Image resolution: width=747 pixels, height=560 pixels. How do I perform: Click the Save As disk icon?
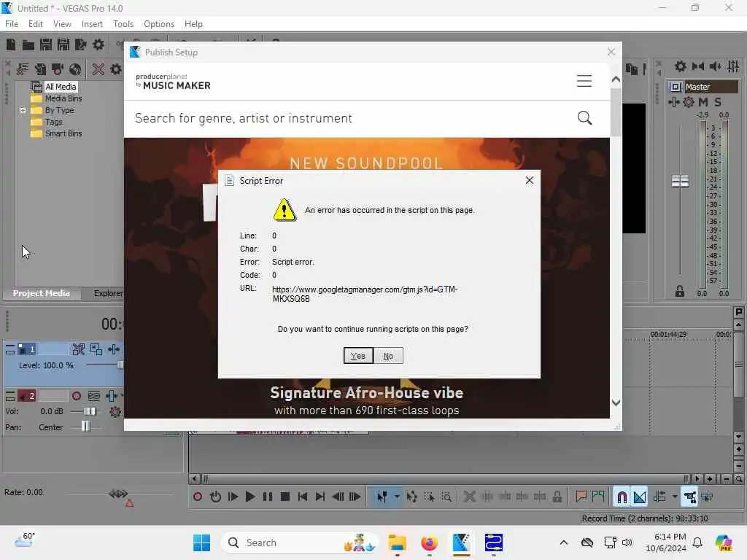pyautogui.click(x=63, y=44)
